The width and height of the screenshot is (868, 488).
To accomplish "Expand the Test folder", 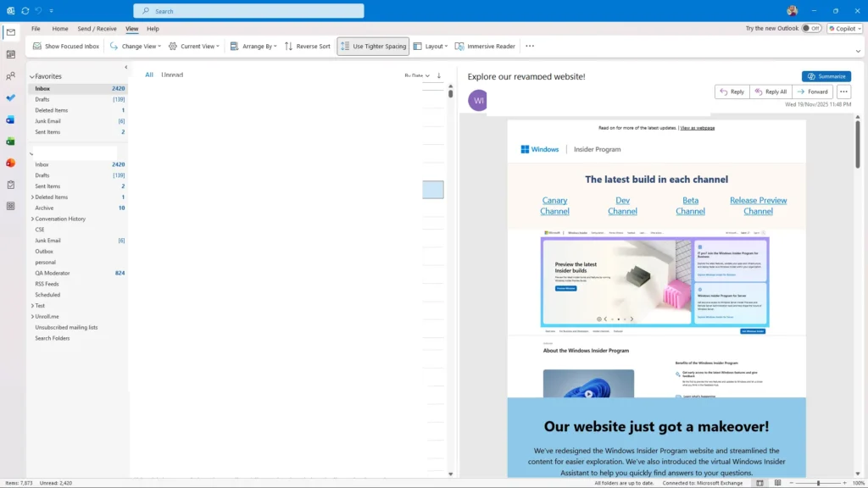I will point(32,305).
